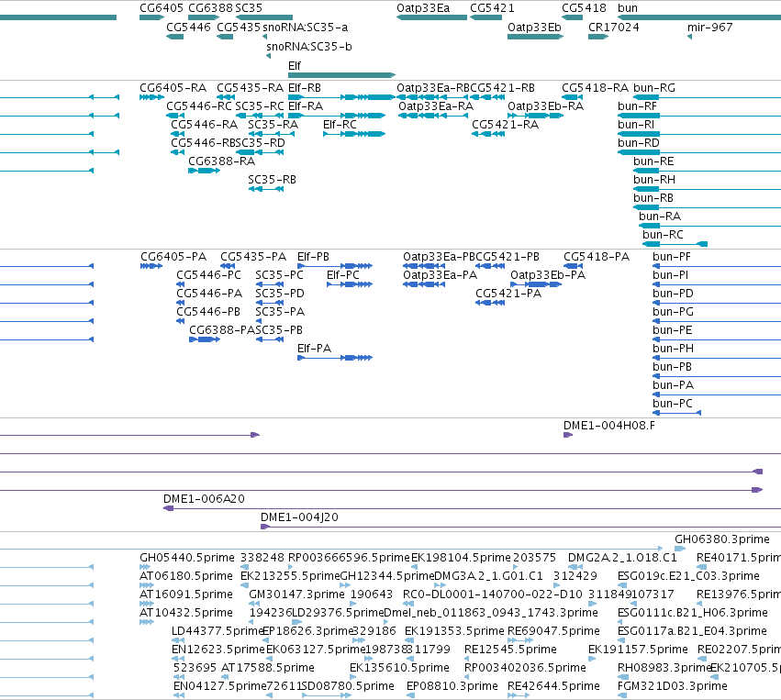This screenshot has width=781, height=700.
Task: Click protein Oatp33Eb-PA
Action: coord(536,284)
